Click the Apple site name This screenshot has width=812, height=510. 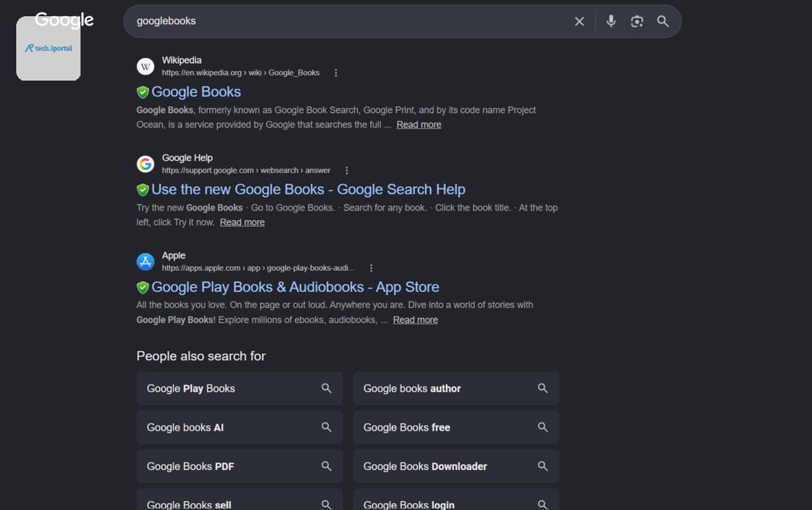tap(173, 255)
